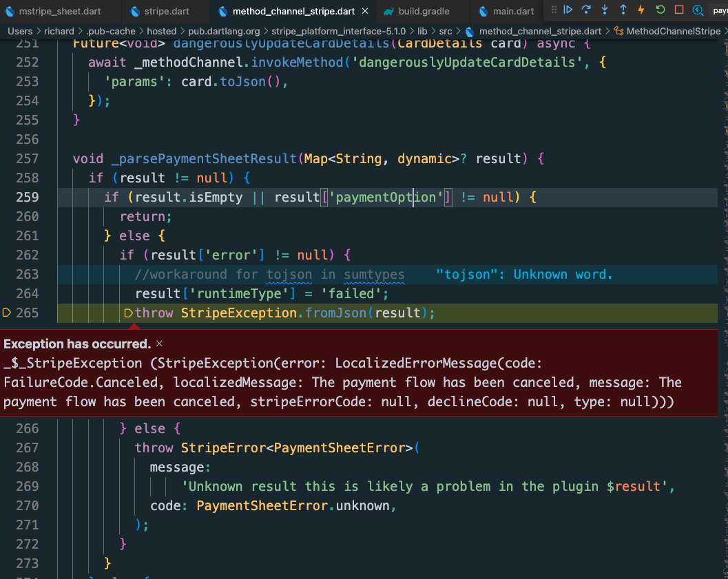The image size is (728, 579).
Task: Click the underlined word sumtypes in comment
Action: pos(374,275)
